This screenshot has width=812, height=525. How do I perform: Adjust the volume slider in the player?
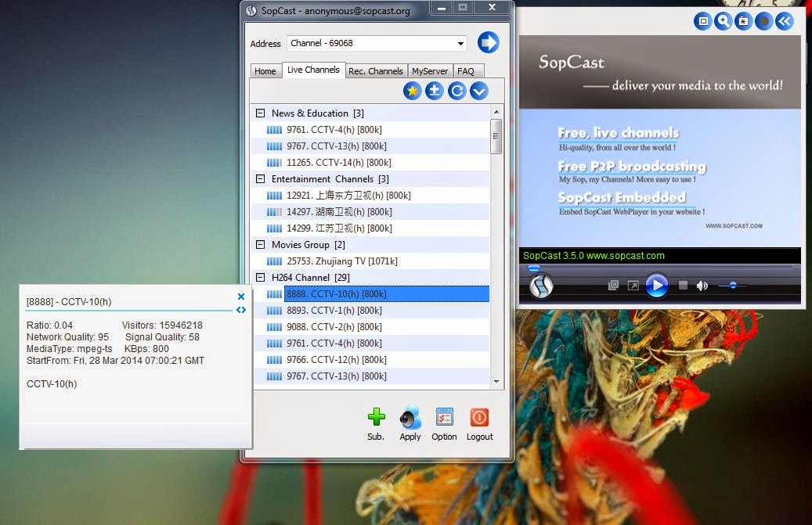[733, 286]
